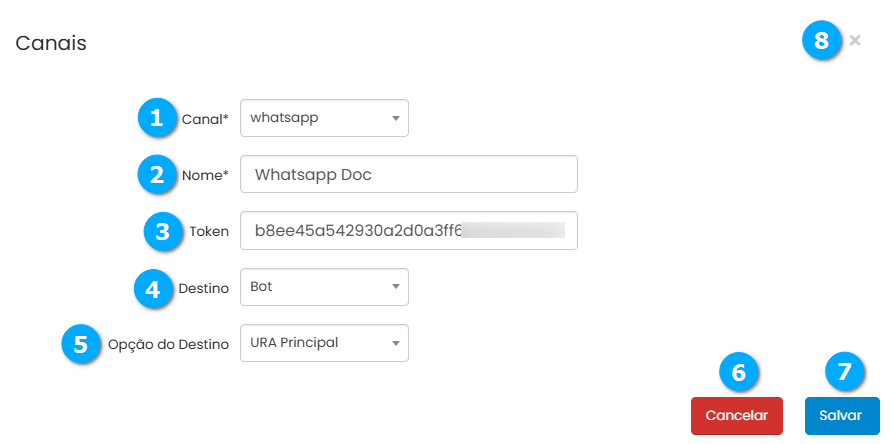Click the number 6 callout badge
The height and width of the screenshot is (444, 894).
click(738, 372)
